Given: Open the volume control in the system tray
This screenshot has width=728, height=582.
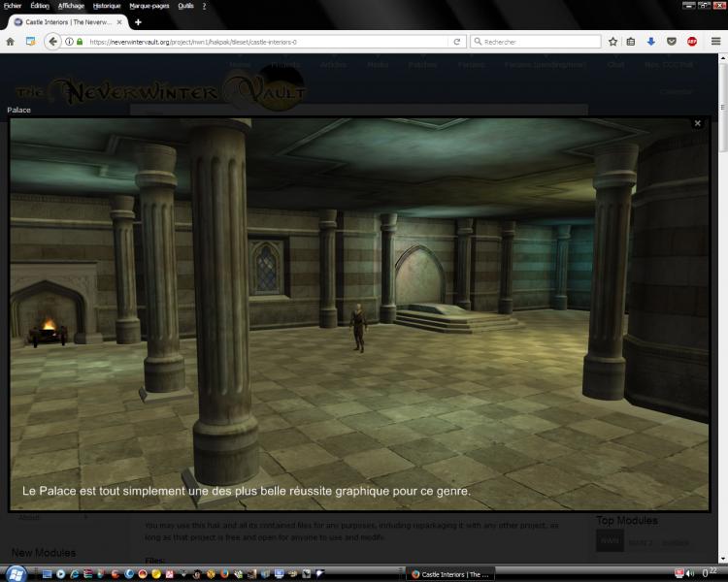Looking at the screenshot, I should 690,574.
